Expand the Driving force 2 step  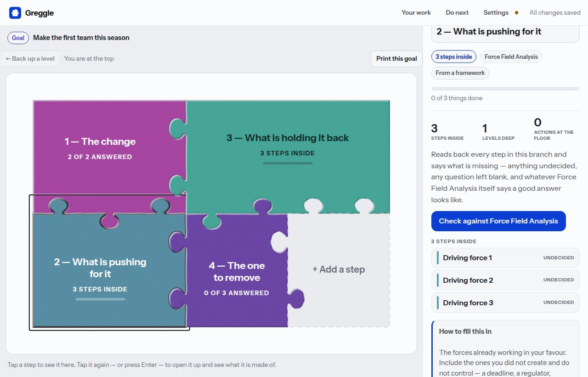[x=505, y=280]
